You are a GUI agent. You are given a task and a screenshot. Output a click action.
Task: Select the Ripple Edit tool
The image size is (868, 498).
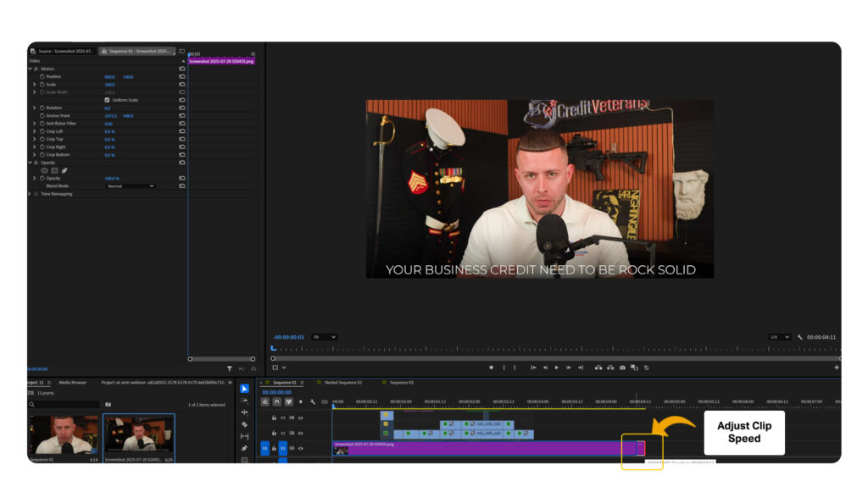point(244,412)
